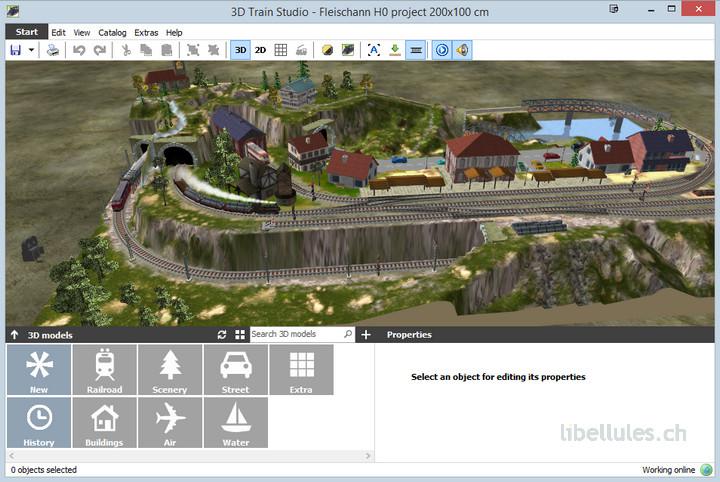The height and width of the screenshot is (482, 720).
Task: Click the plus icon beside Properties
Action: [x=366, y=335]
